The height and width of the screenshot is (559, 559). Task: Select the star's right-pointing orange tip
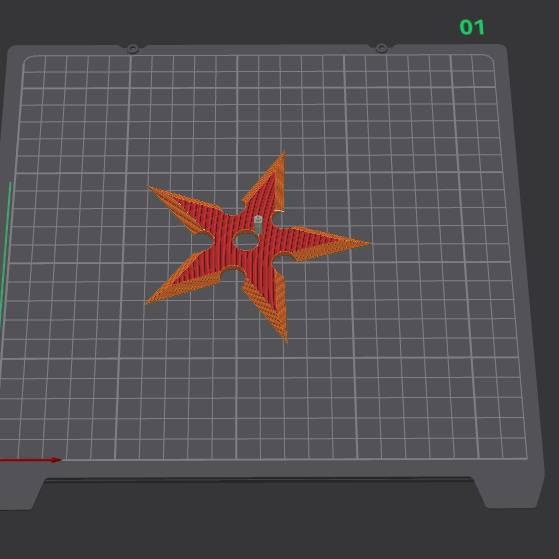point(353,244)
